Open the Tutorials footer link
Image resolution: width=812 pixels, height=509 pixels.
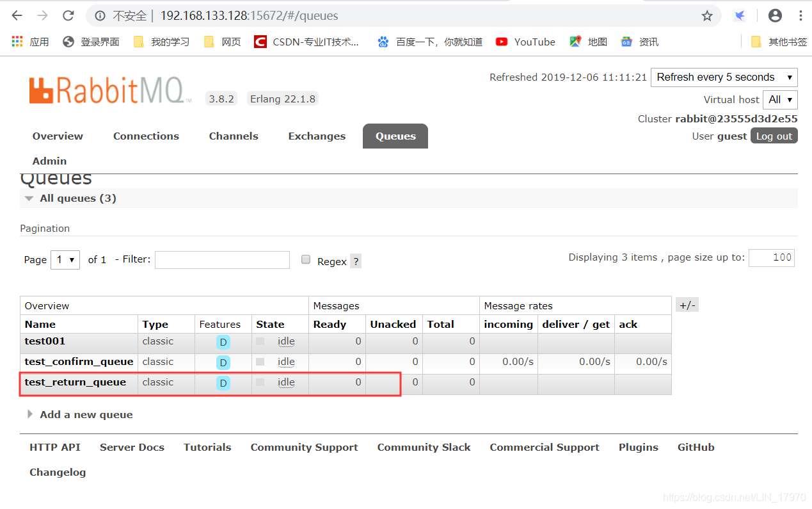click(x=207, y=447)
